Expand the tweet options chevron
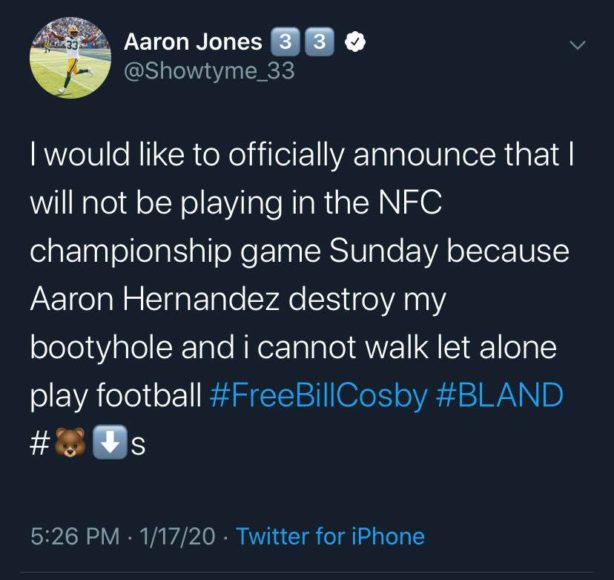 [x=577, y=45]
